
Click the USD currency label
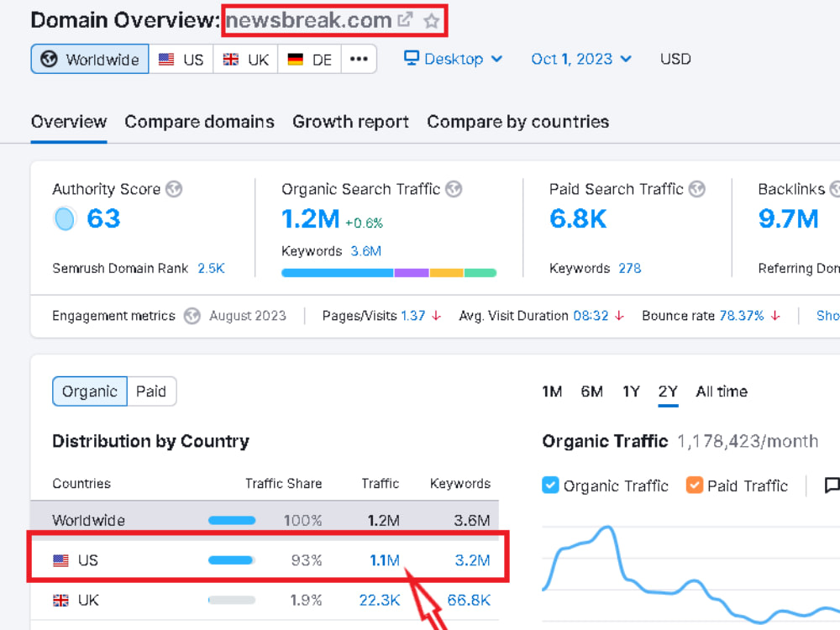(675, 59)
